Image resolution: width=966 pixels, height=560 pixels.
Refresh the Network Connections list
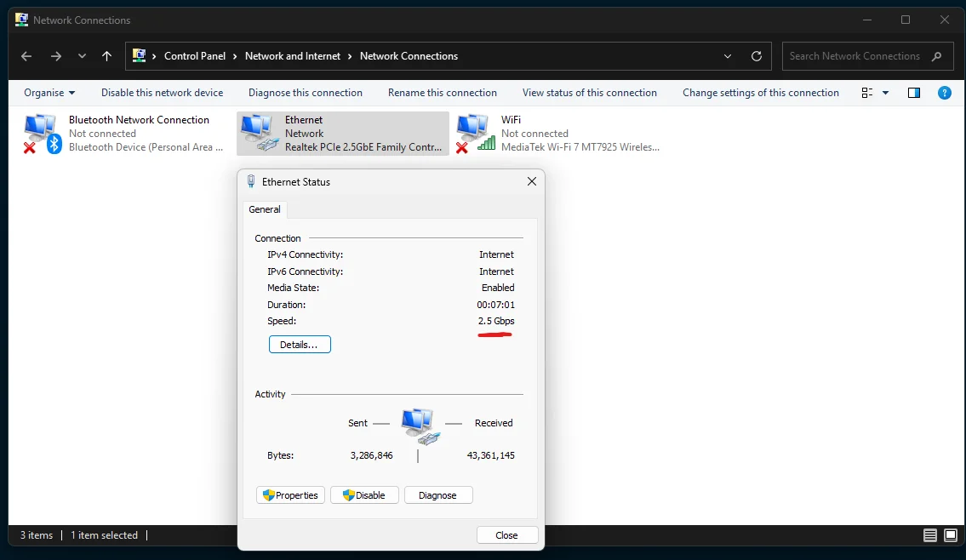coord(757,56)
